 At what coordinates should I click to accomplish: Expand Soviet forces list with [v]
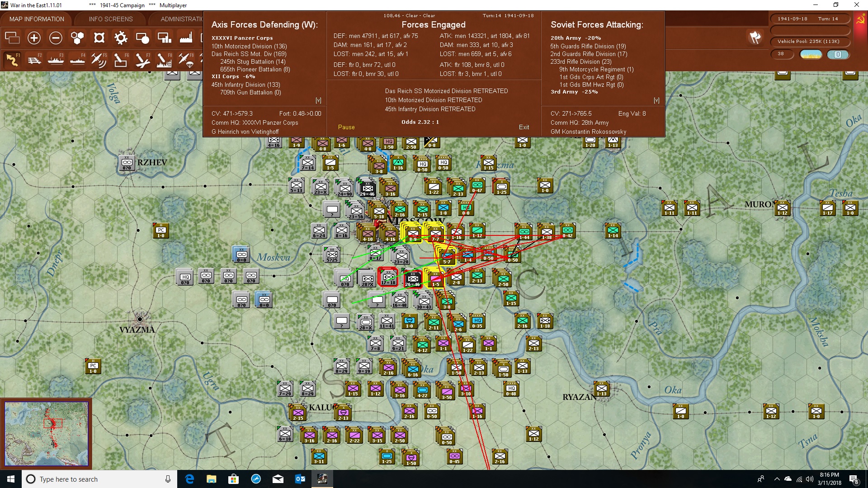(x=656, y=100)
